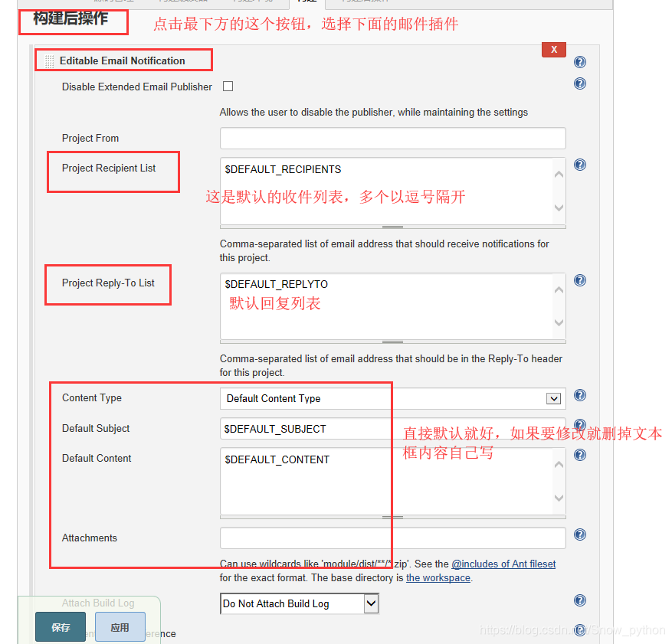Click the Attachments input field
This screenshot has height=644, width=672.
click(393, 538)
